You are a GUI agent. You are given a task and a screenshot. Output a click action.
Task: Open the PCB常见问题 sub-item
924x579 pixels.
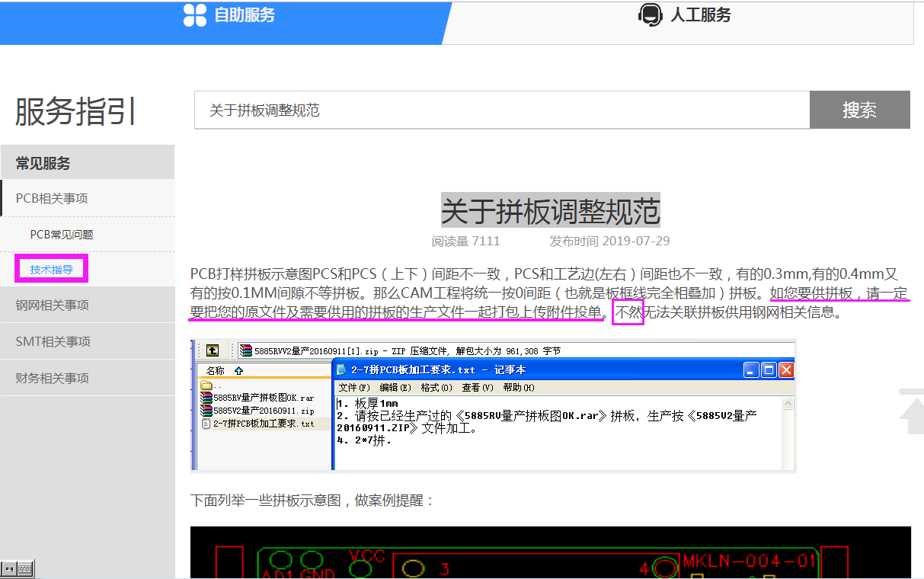pyautogui.click(x=62, y=235)
